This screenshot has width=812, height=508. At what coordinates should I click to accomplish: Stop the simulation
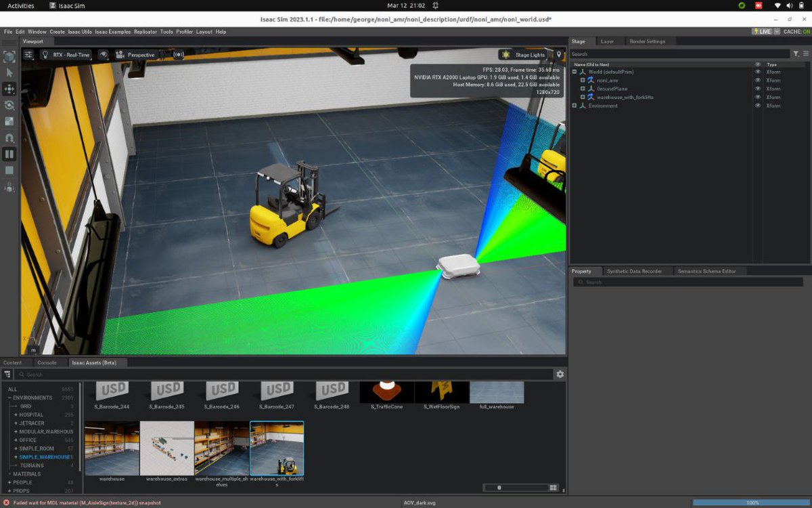point(9,170)
